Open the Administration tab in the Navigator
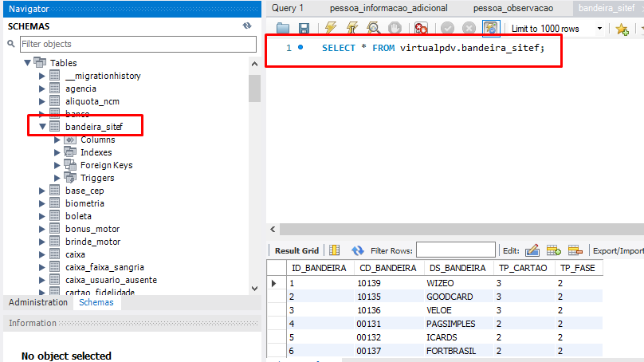This screenshot has height=362, width=644. point(38,302)
